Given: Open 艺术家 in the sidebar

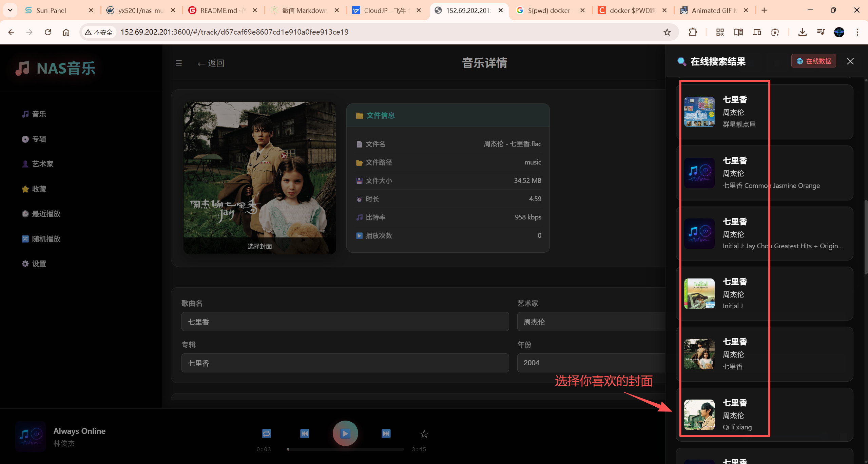Looking at the screenshot, I should click(x=42, y=164).
